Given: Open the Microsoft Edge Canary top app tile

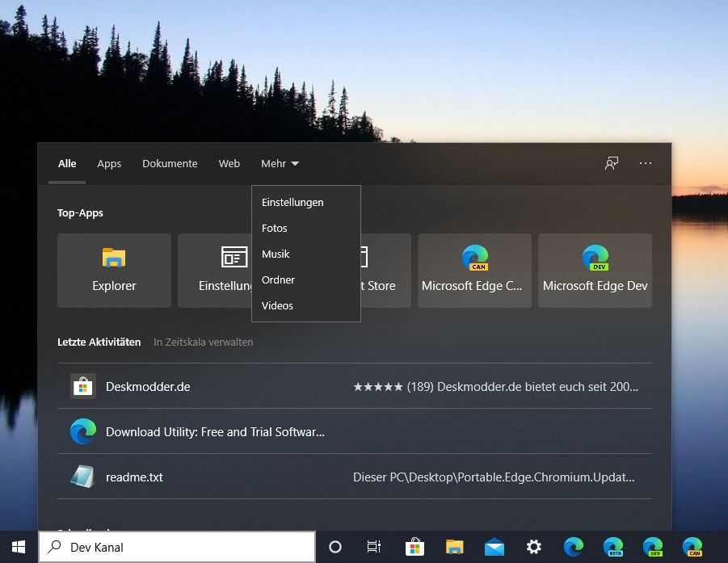Looking at the screenshot, I should [474, 271].
